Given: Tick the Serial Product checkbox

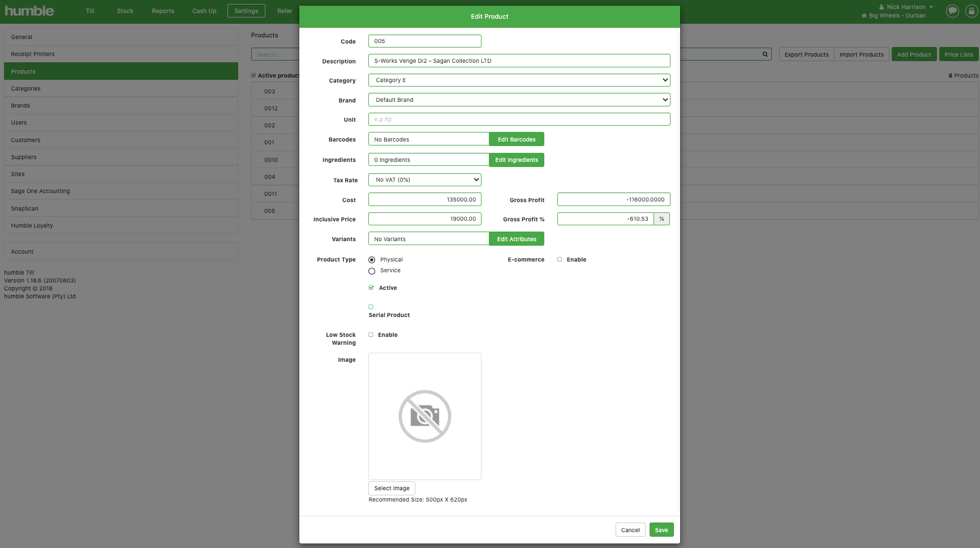Looking at the screenshot, I should coord(371,307).
